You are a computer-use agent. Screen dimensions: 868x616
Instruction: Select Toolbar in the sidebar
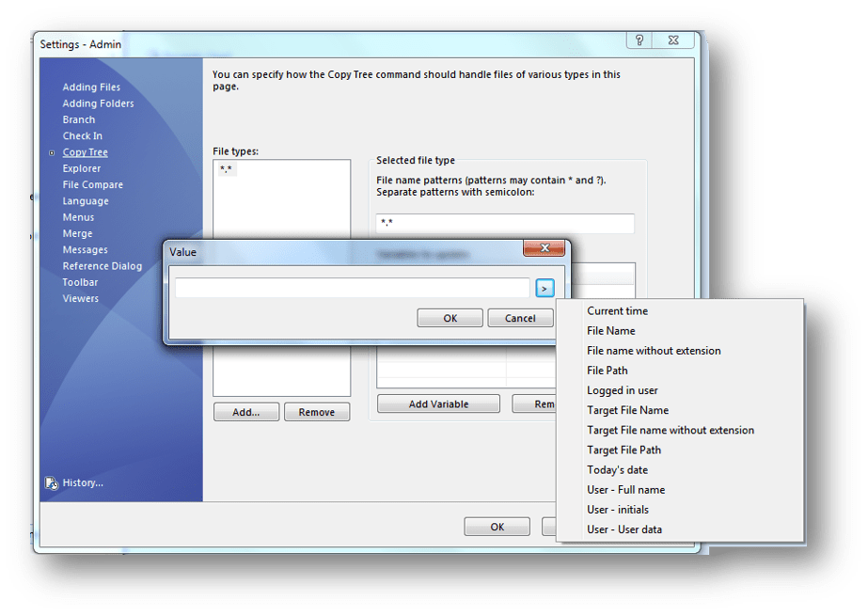80,282
